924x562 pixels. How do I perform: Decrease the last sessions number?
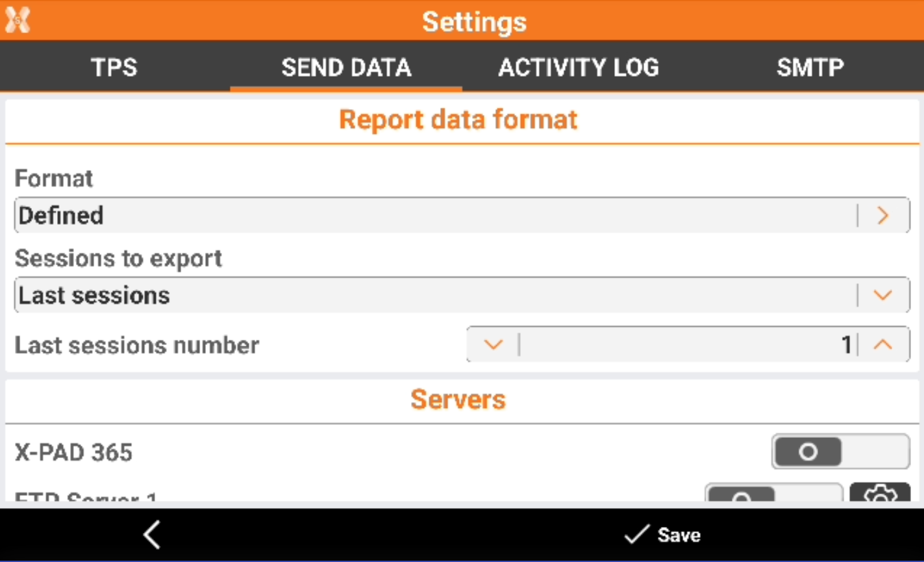tap(493, 344)
